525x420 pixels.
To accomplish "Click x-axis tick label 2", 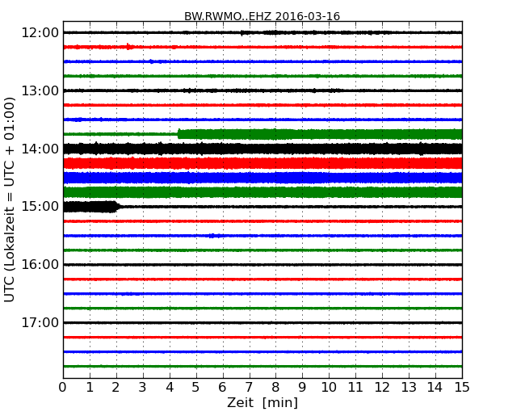I will point(116,388).
